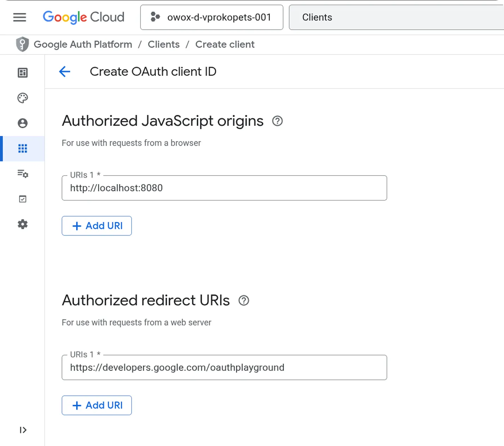The width and height of the screenshot is (504, 446).
Task: Open the Settings gear icon in sidebar
Action: pos(23,224)
